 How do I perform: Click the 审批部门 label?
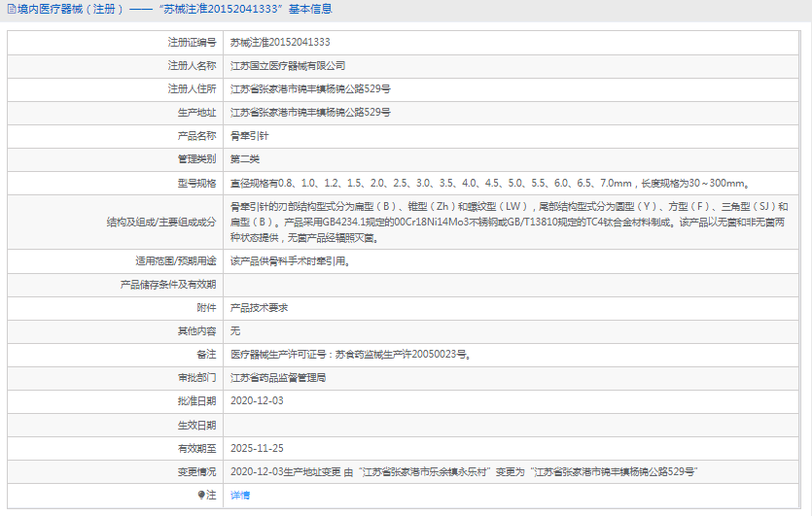(196, 378)
